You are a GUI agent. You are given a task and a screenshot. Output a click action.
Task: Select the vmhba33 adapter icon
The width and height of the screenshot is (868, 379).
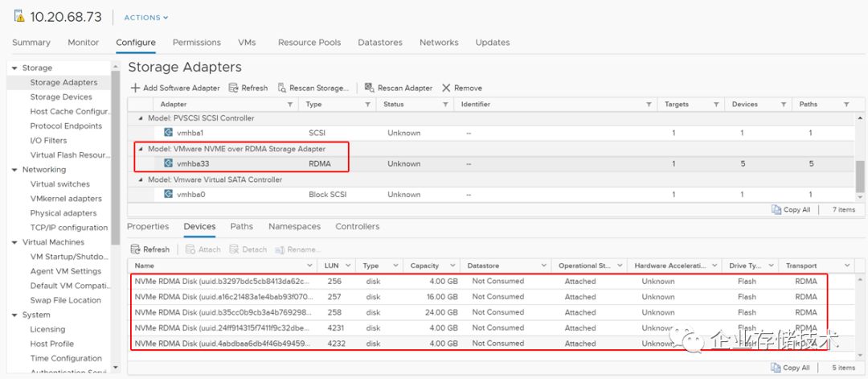(168, 163)
